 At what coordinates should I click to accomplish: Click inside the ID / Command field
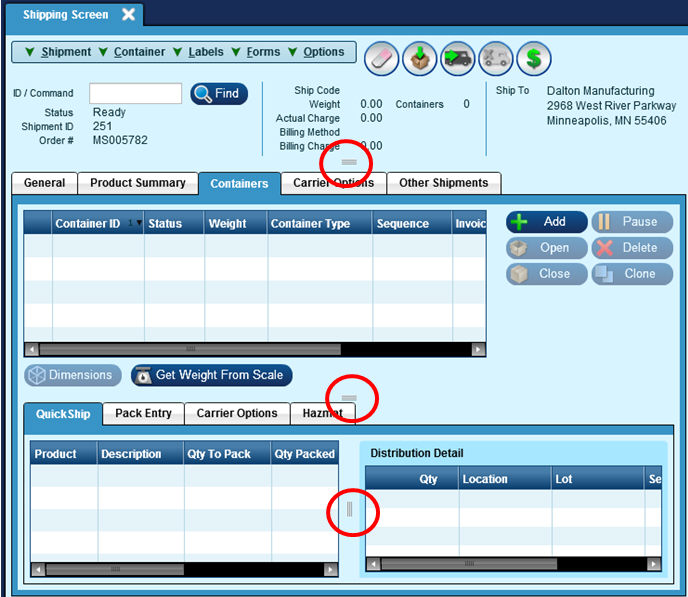(x=135, y=94)
